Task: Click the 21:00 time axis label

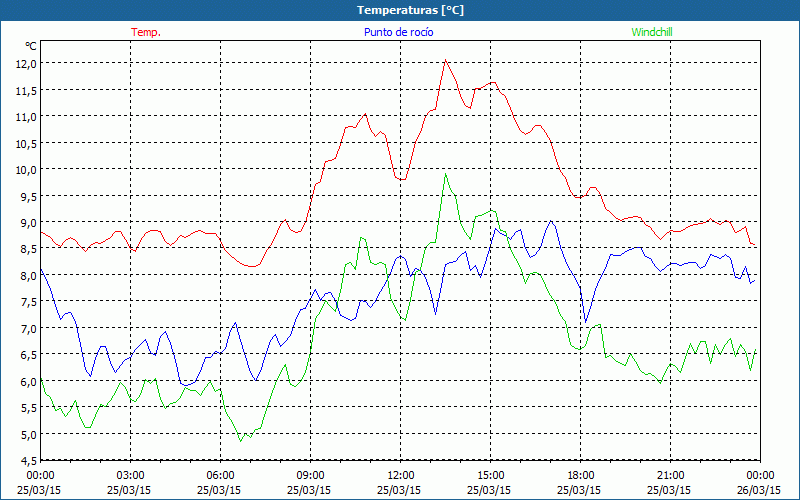Action: [670, 476]
